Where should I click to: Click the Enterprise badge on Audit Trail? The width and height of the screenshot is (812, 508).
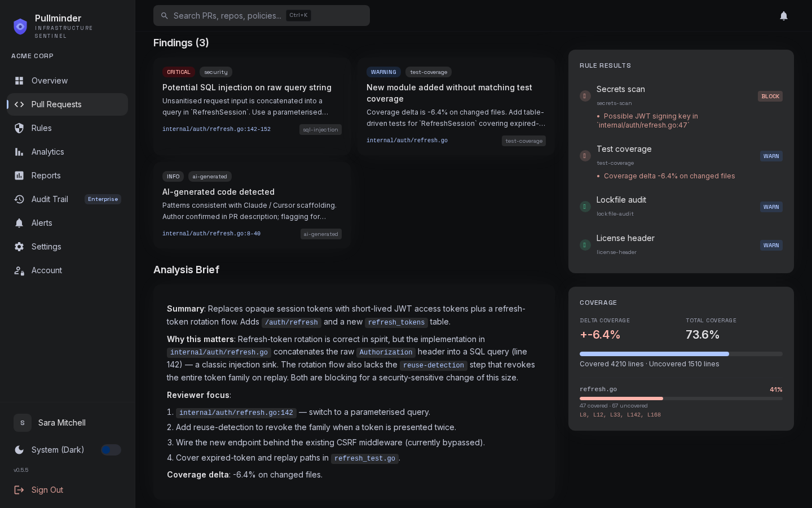[103, 199]
